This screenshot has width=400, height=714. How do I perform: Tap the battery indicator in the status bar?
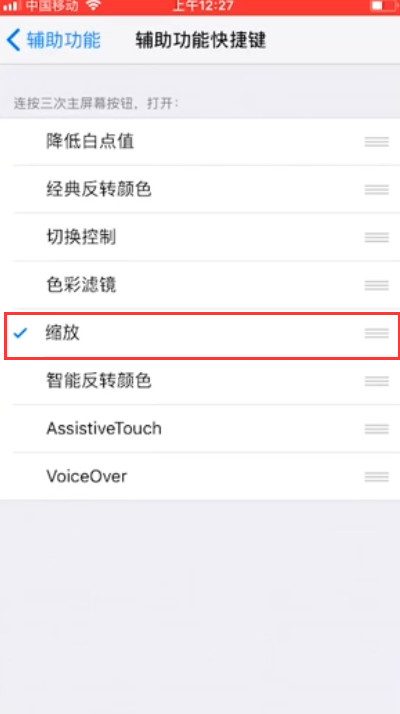[383, 6]
